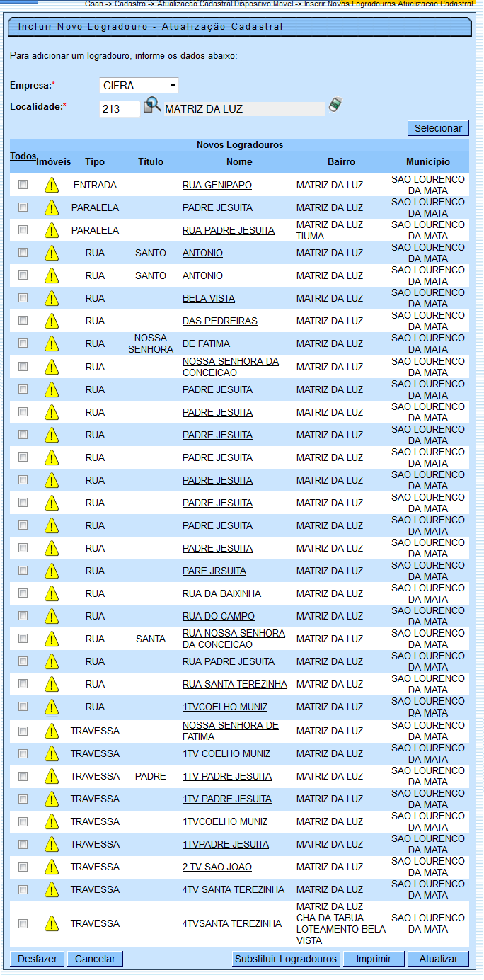
Task: Click warning icon in TRAVESSA 1TVPADRE JESUITA row
Action: pyautogui.click(x=52, y=844)
